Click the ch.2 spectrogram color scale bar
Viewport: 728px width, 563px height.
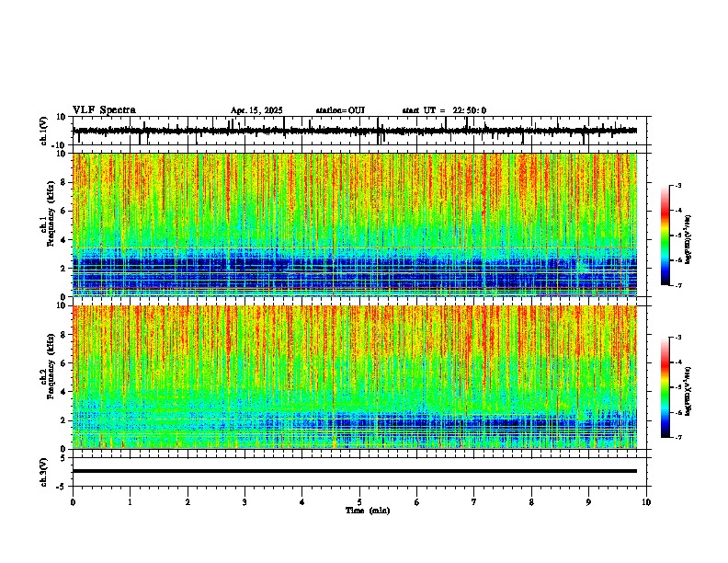click(x=665, y=387)
